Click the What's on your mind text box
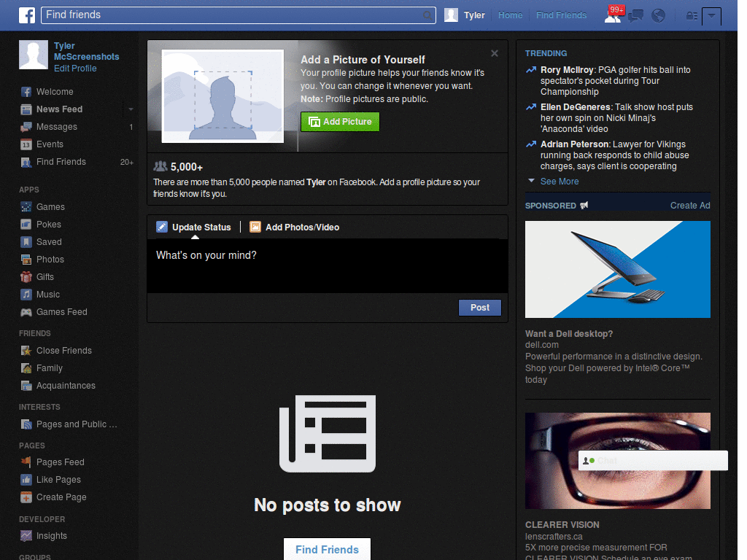This screenshot has height=560, width=747. tap(328, 265)
